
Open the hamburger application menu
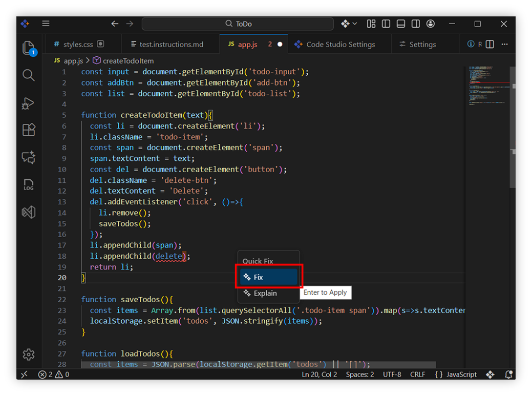[x=46, y=24]
